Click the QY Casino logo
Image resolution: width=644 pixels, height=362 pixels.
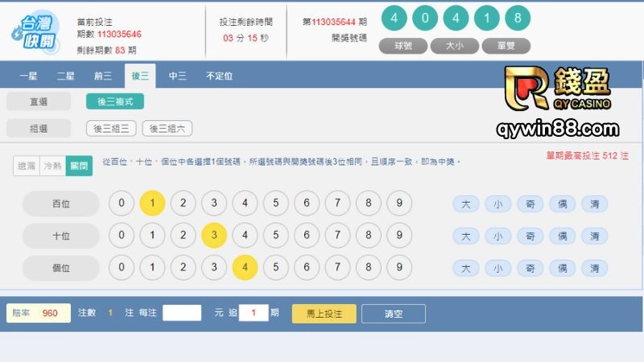(557, 88)
